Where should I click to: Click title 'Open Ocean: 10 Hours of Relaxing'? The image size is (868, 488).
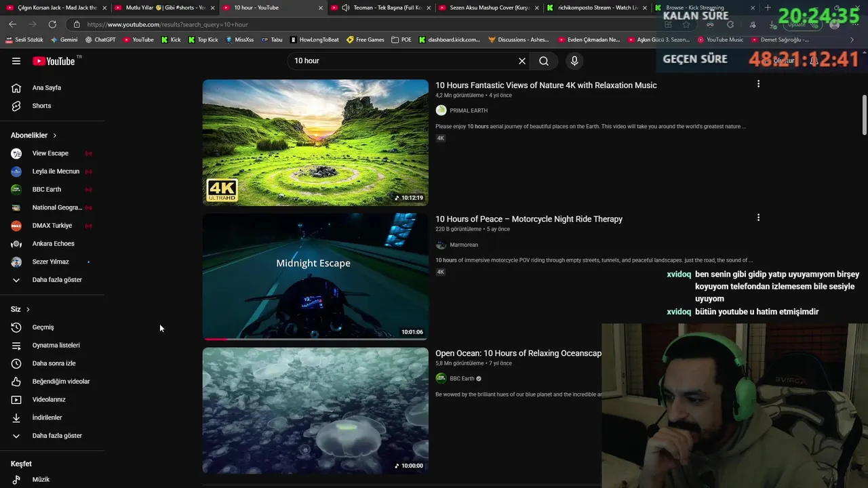(x=518, y=353)
